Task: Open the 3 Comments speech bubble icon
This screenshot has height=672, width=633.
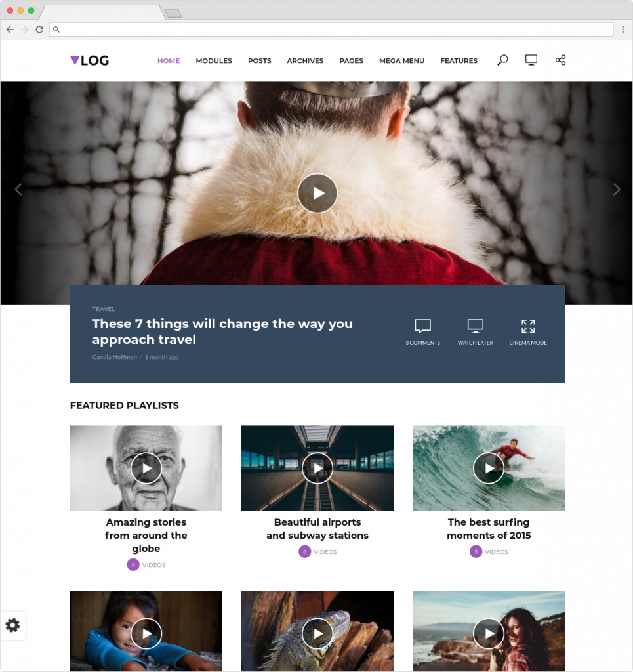Action: click(x=422, y=326)
